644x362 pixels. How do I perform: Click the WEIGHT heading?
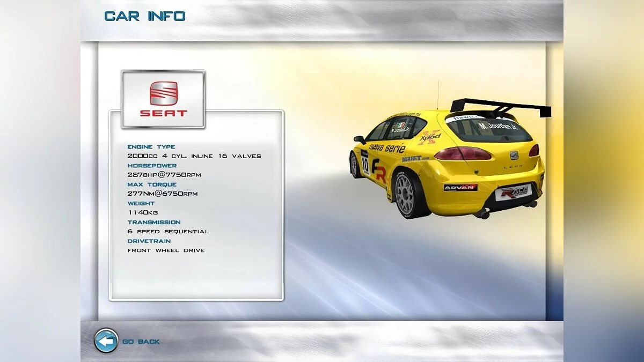(x=141, y=203)
